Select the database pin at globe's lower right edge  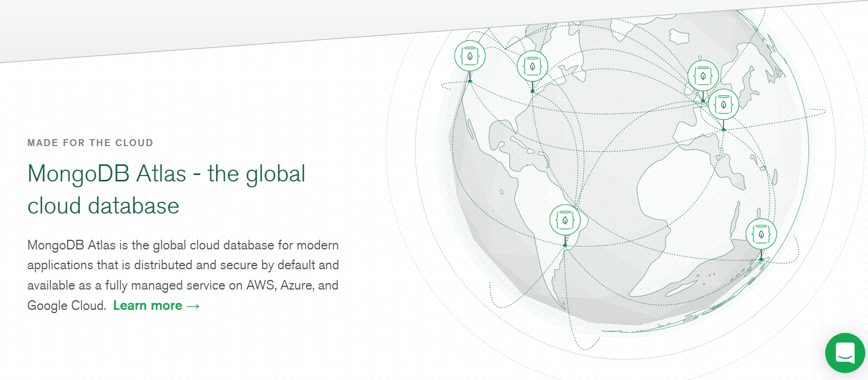(x=761, y=234)
